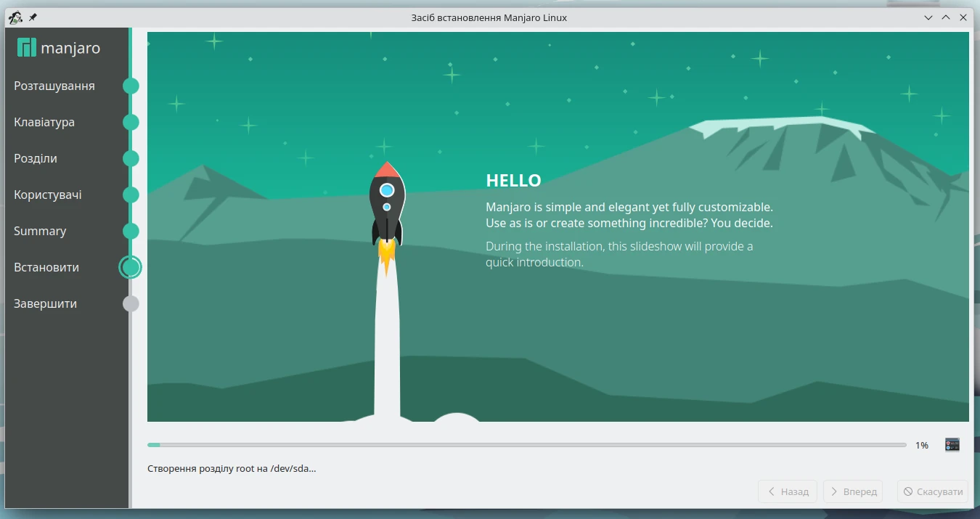This screenshot has height=519, width=980.
Task: Minimize the installer window
Action: [x=928, y=17]
